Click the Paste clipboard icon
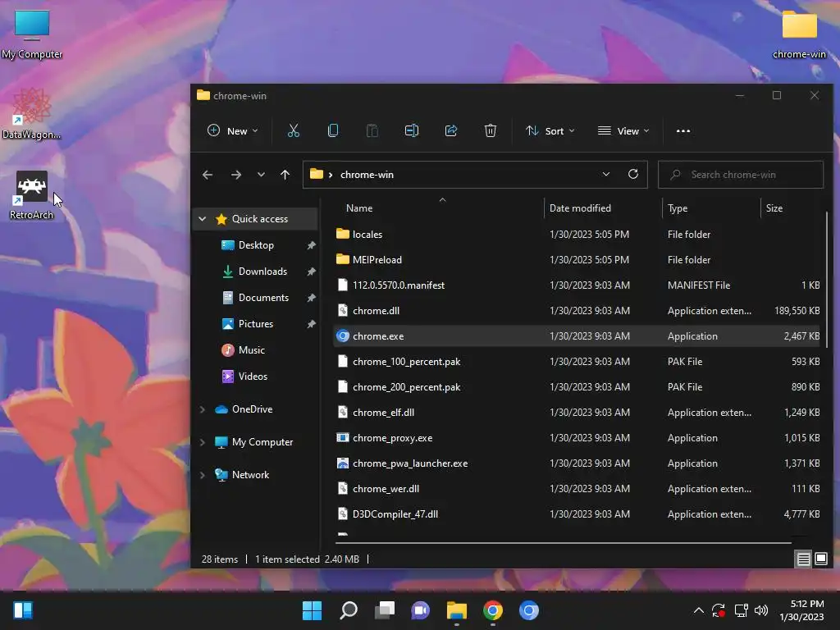 372,130
